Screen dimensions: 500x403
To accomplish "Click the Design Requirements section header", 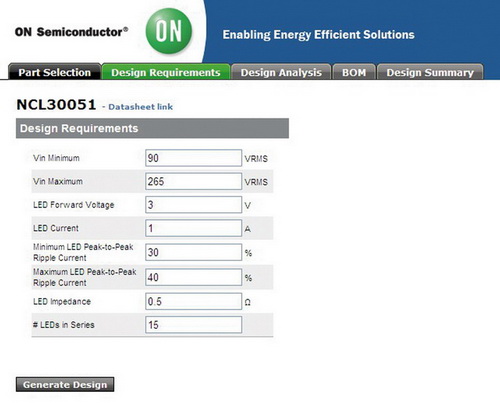I will (x=152, y=128).
